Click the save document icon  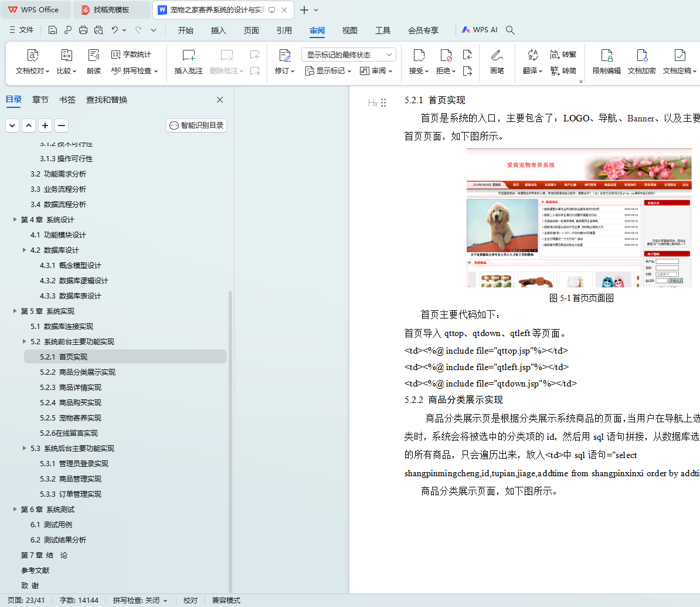pos(52,30)
